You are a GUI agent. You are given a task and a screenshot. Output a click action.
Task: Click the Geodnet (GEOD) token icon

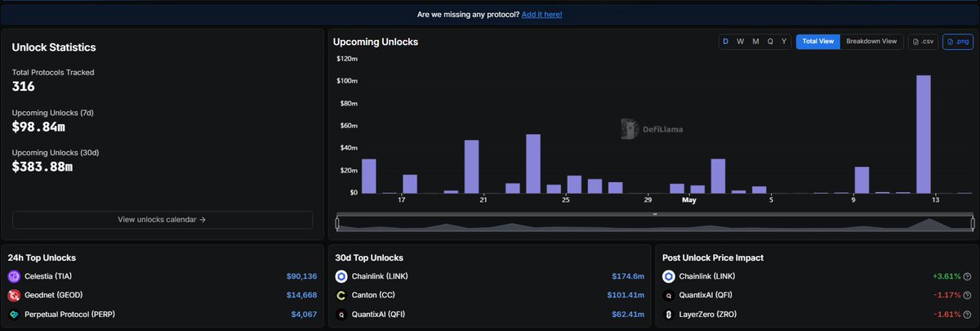14,295
